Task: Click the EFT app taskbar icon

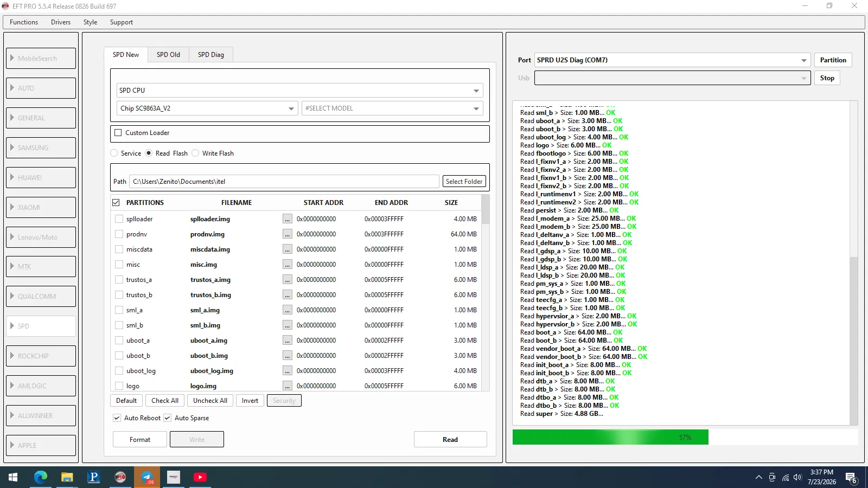Action: pos(120,477)
